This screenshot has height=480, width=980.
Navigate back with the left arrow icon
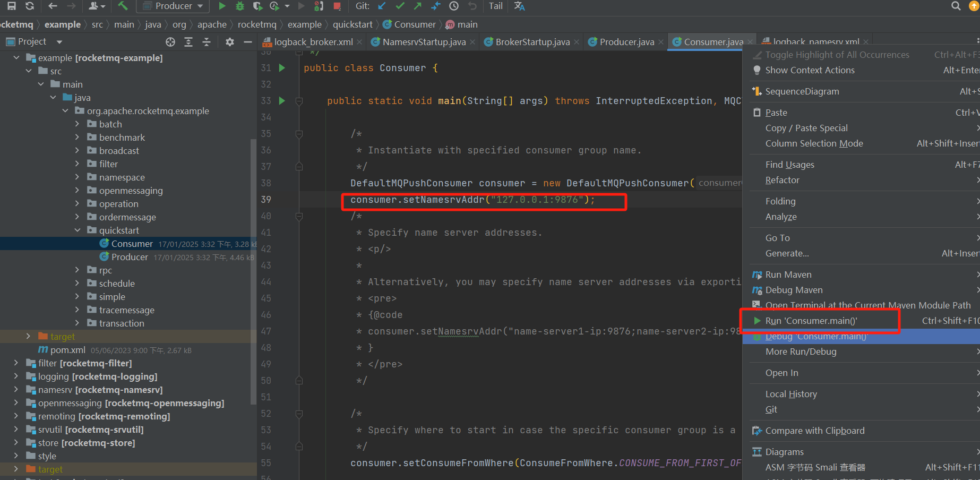point(53,6)
